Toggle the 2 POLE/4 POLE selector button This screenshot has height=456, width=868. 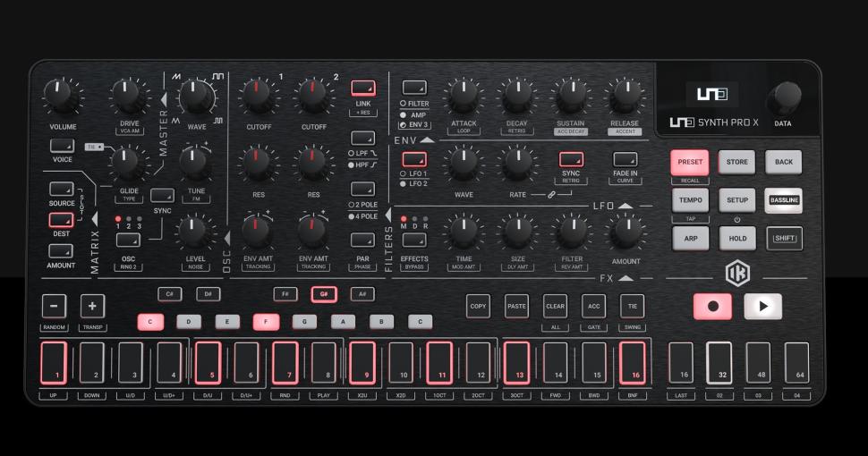(x=363, y=190)
